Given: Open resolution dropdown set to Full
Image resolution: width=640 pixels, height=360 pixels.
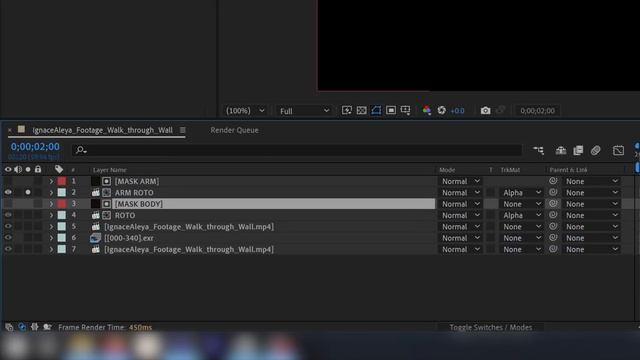Looking at the screenshot, I should pyautogui.click(x=304, y=111).
